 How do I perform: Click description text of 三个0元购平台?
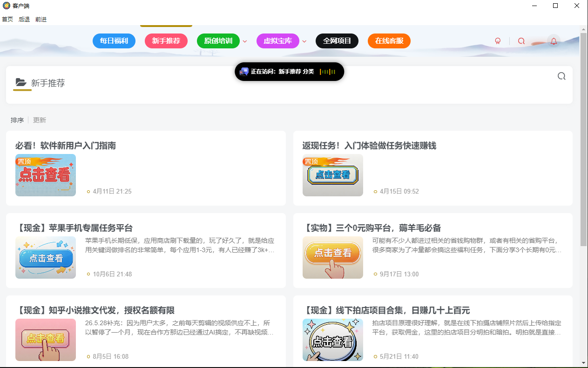pyautogui.click(x=467, y=245)
